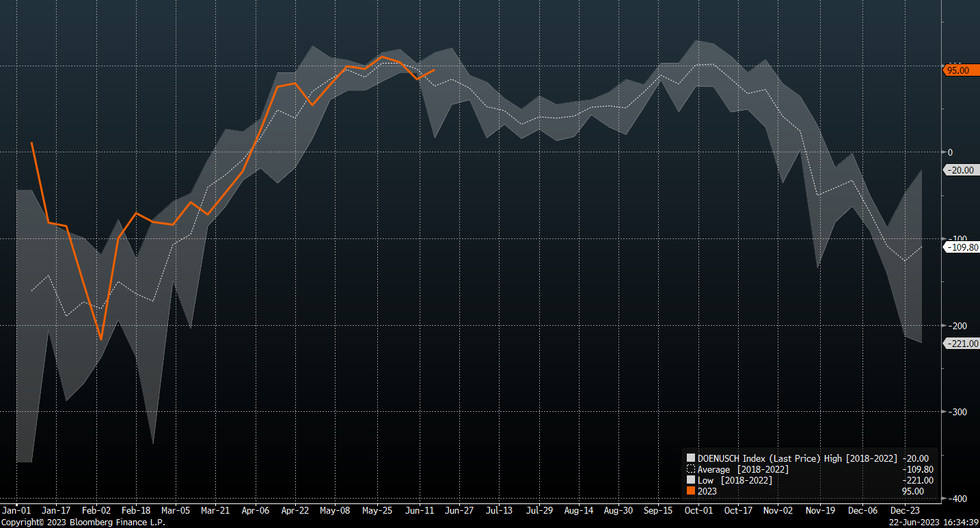Click the 0 label on the y-axis

click(x=949, y=152)
